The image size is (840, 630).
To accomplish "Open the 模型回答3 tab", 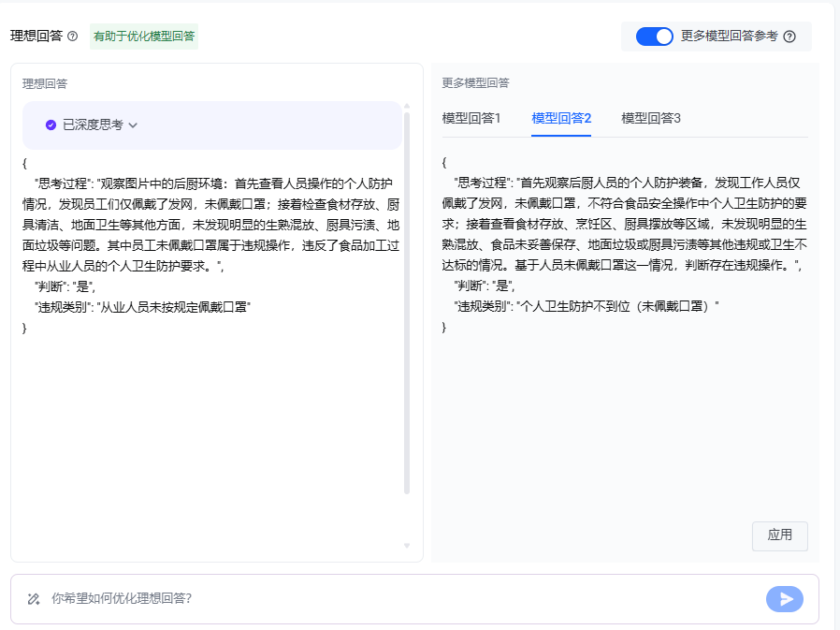I will pyautogui.click(x=651, y=118).
